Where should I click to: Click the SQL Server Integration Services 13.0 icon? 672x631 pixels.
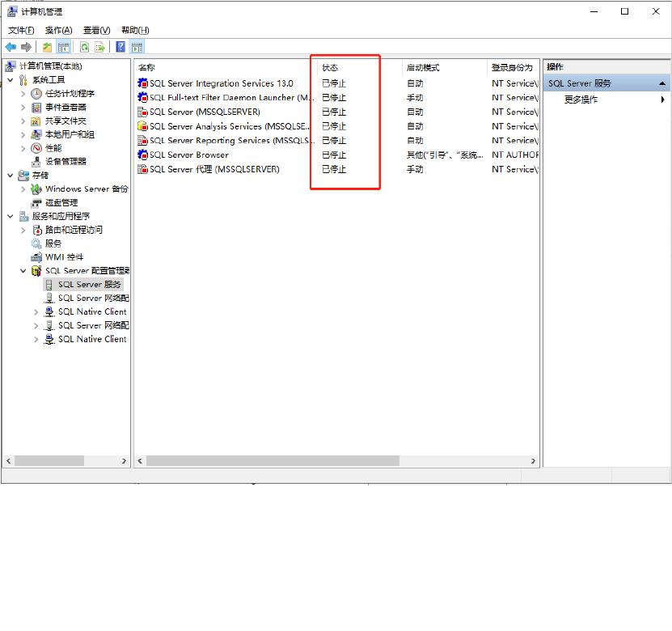[142, 83]
